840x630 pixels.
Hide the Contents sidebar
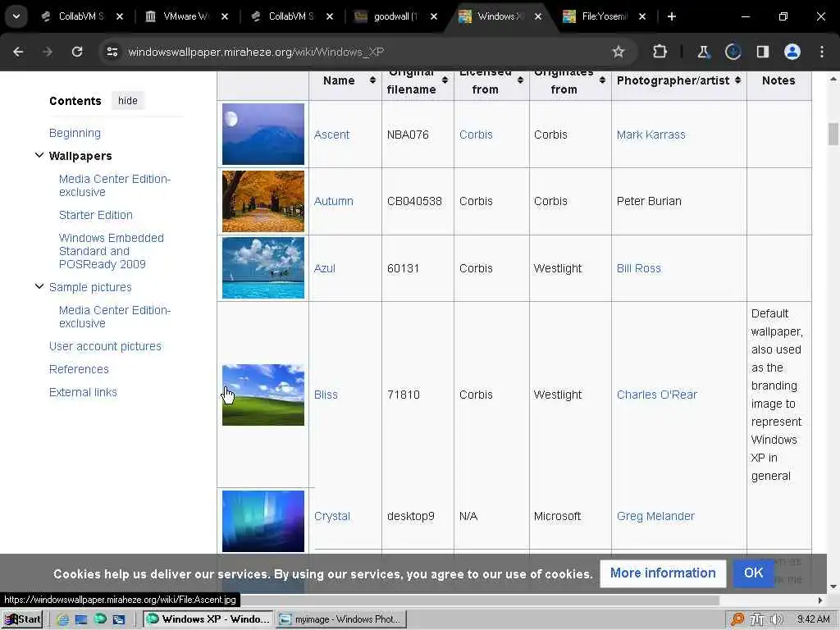[x=127, y=101]
